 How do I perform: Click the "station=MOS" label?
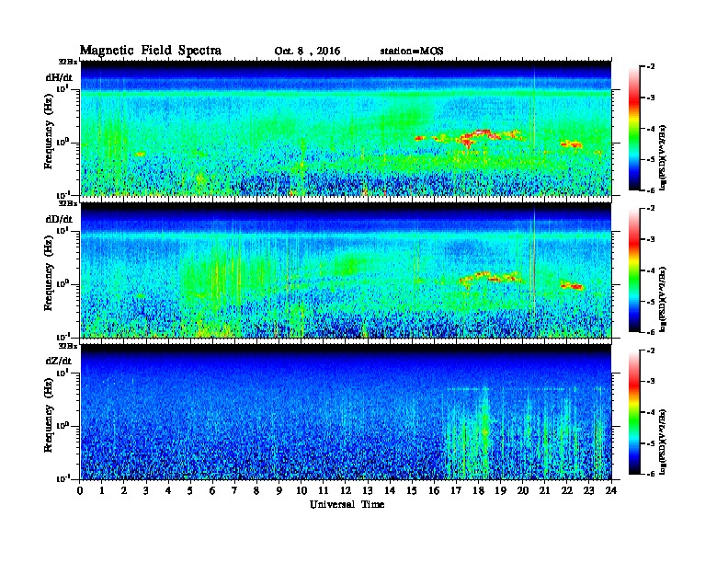(x=412, y=52)
